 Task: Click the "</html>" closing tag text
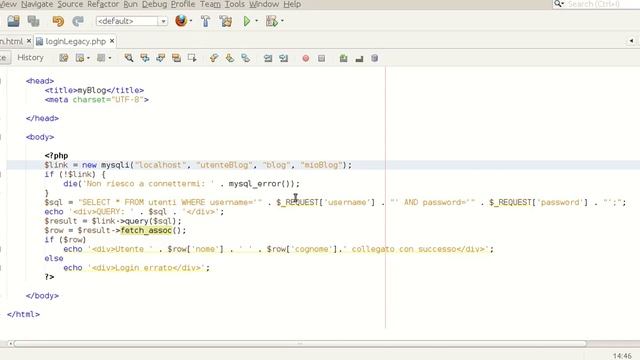[23, 314]
